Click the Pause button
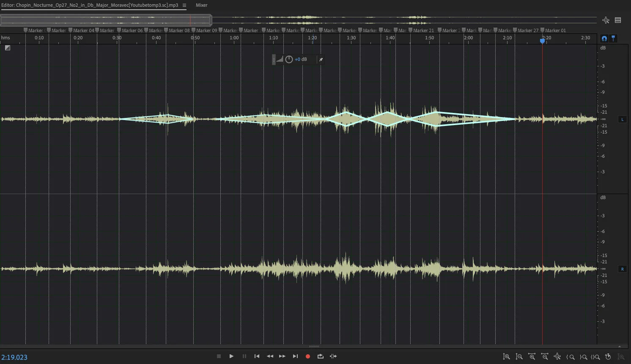631x364 pixels. pos(244,356)
